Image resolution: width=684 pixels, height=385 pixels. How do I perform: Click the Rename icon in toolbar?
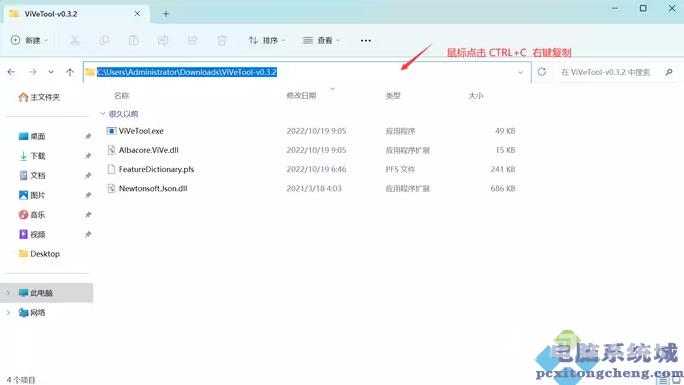click(x=163, y=40)
